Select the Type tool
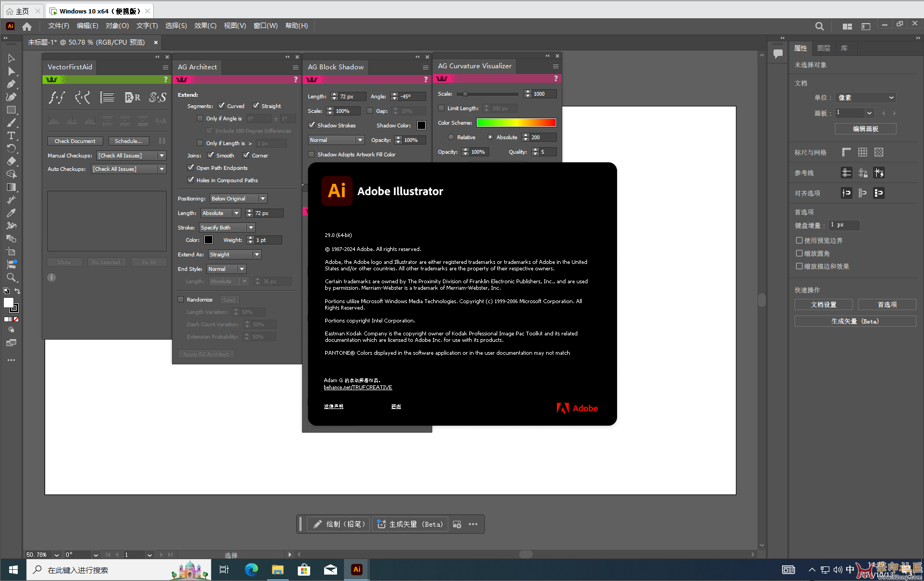924x581 pixels. 11,135
